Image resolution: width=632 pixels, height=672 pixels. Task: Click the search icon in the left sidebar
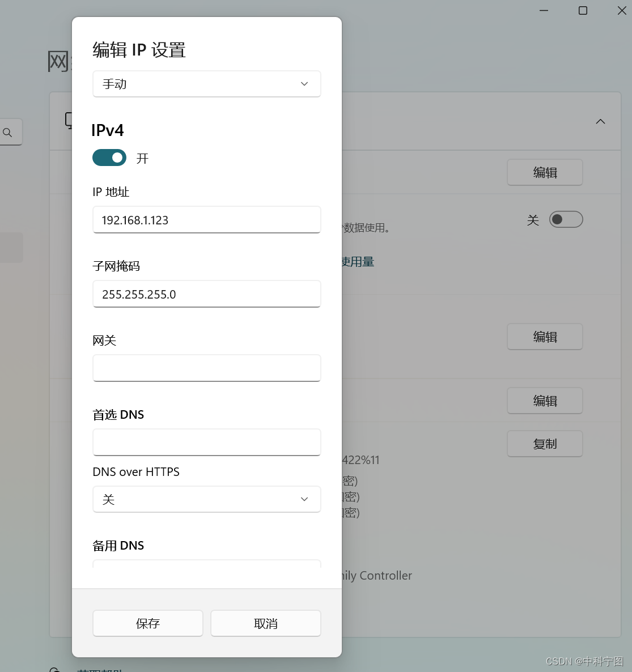(x=8, y=132)
